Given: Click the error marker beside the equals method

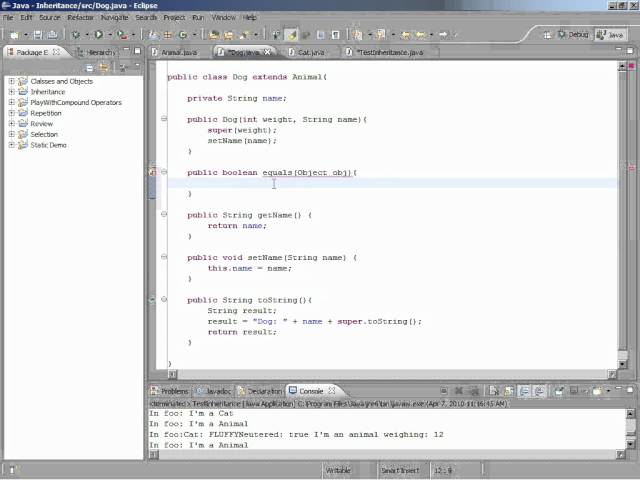Looking at the screenshot, I should pyautogui.click(x=153, y=172).
